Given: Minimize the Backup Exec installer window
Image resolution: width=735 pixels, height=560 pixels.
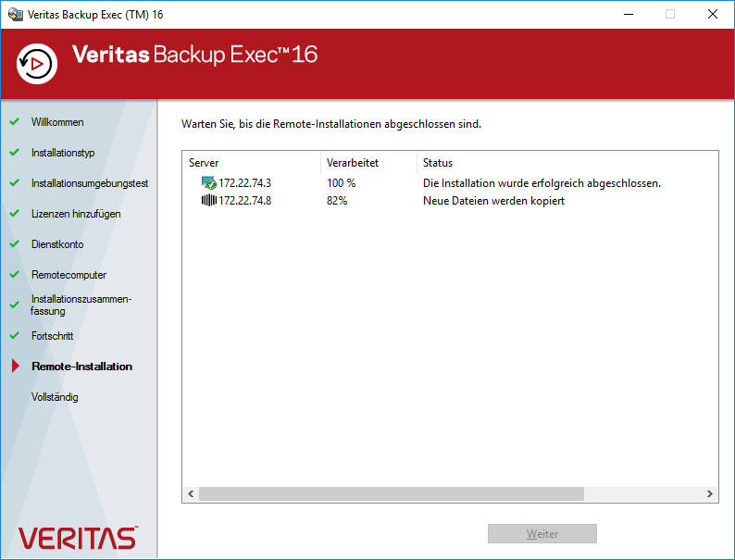Looking at the screenshot, I should 628,15.
